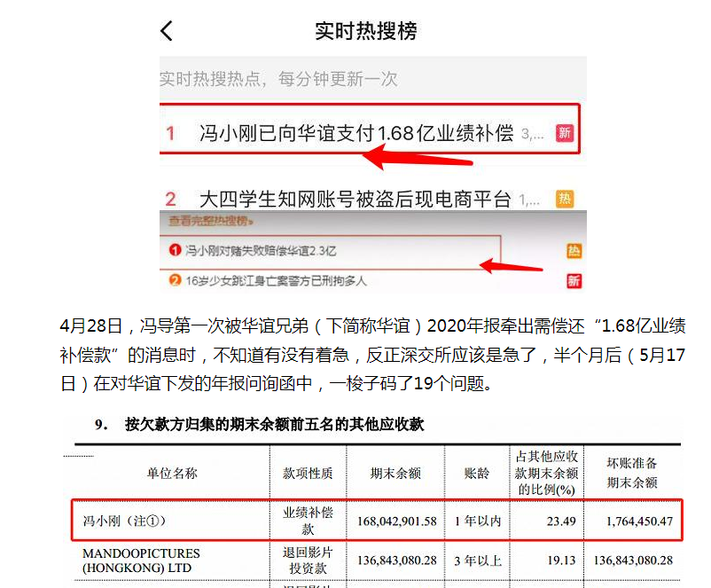Open 16岁少女跳江身亡案警方已刑拘多人 entry
711x588 pixels.
[276, 281]
